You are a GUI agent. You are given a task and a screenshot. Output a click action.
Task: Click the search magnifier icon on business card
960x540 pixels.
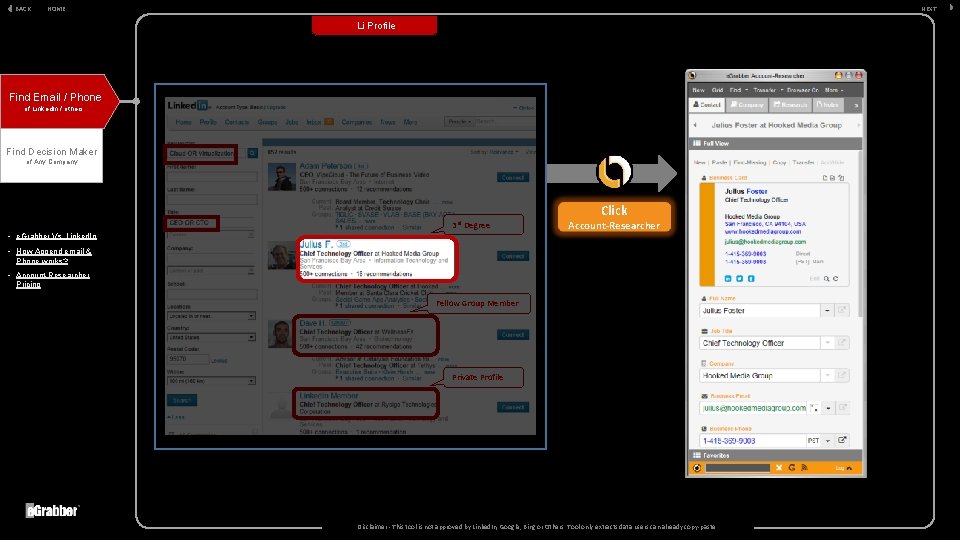tap(827, 279)
